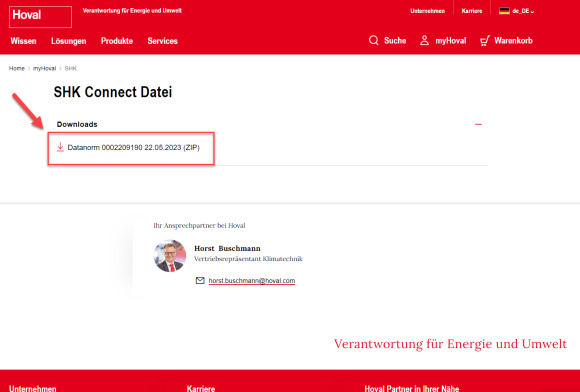
Task: Open the Produkte menu
Action: pyautogui.click(x=117, y=41)
